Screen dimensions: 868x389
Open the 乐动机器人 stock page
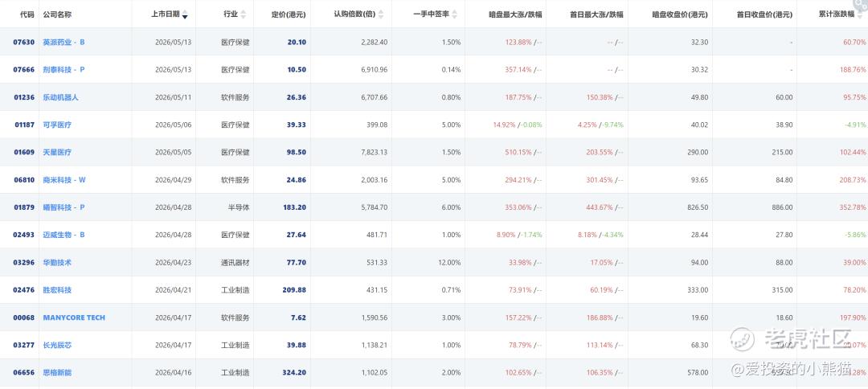click(x=61, y=97)
